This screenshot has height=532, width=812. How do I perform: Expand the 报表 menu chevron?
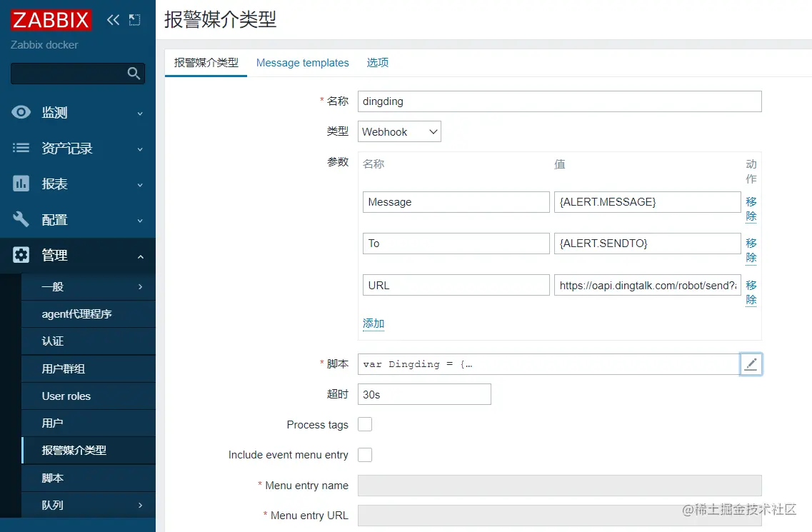[x=140, y=185]
